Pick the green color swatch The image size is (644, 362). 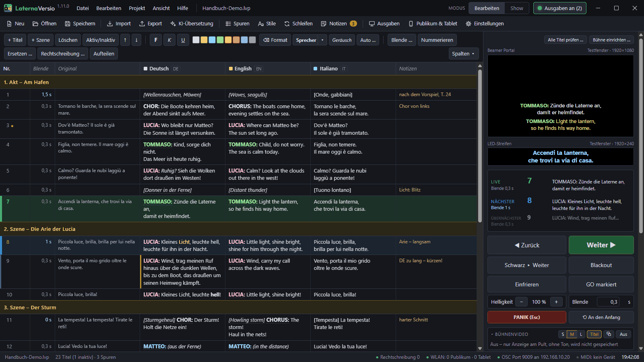(220, 40)
